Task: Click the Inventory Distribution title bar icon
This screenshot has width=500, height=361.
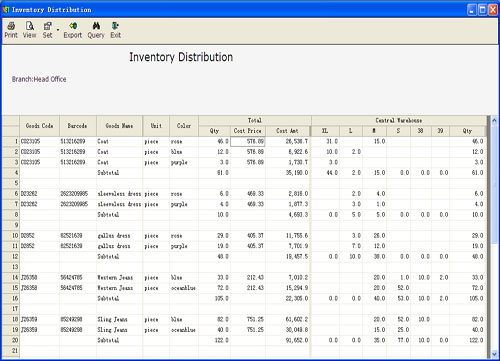Action: 6,10
